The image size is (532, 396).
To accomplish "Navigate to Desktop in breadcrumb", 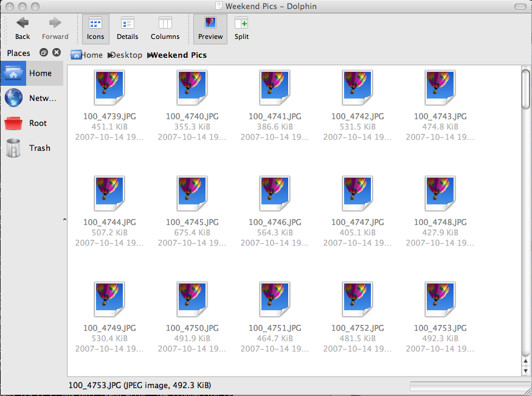I will pos(127,55).
